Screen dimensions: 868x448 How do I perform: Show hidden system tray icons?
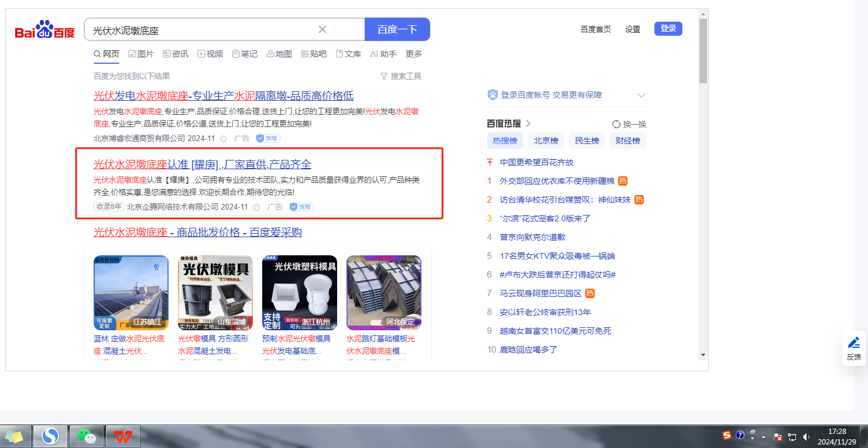pyautogui.click(x=763, y=437)
